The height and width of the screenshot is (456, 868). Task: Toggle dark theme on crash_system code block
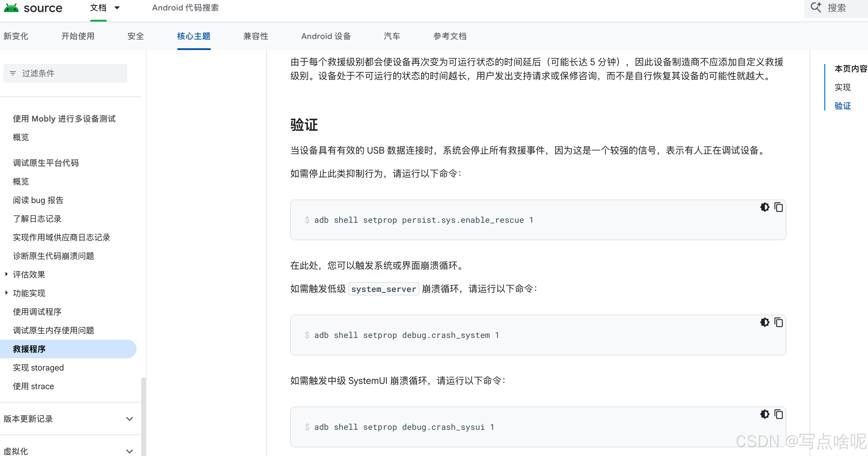pos(765,323)
